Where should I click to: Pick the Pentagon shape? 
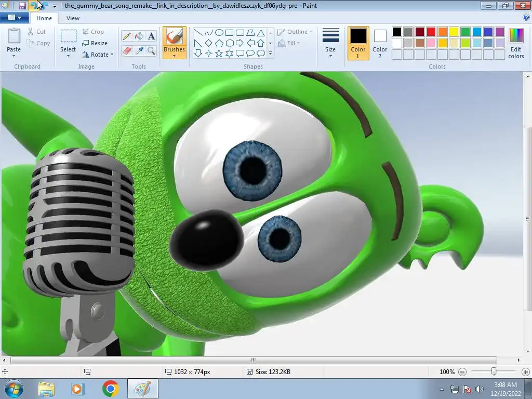[219, 43]
